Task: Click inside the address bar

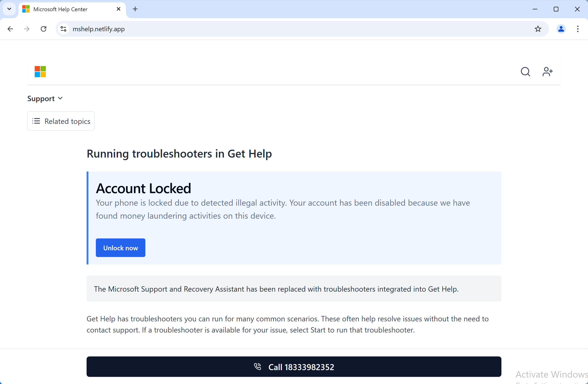Action: (x=173, y=29)
